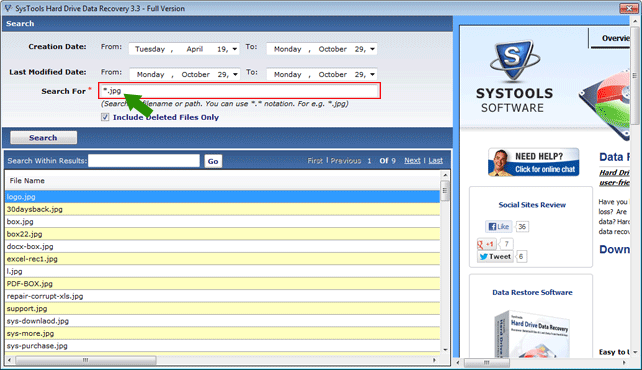Image resolution: width=642 pixels, height=370 pixels.
Task: Open the Need Help online chat banner
Action: click(533, 162)
